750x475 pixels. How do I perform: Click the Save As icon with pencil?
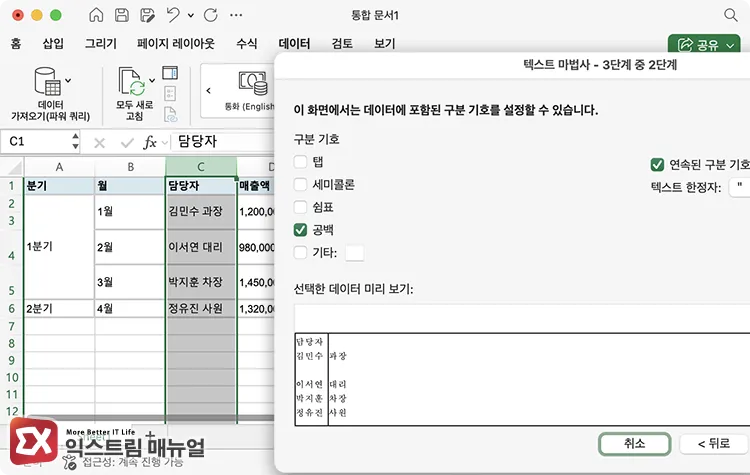tap(147, 15)
